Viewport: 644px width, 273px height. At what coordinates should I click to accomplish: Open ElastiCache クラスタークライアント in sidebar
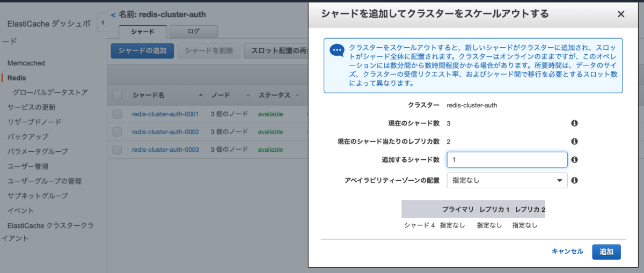pos(48,232)
